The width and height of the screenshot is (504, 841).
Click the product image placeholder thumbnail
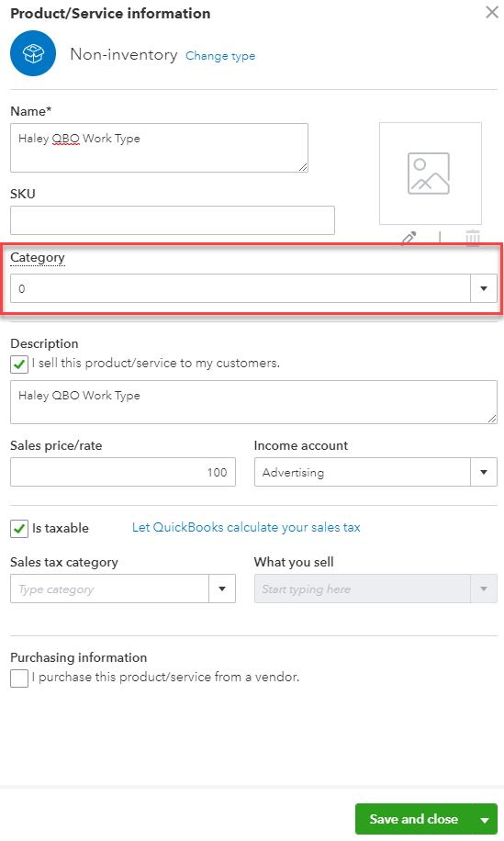pyautogui.click(x=430, y=174)
